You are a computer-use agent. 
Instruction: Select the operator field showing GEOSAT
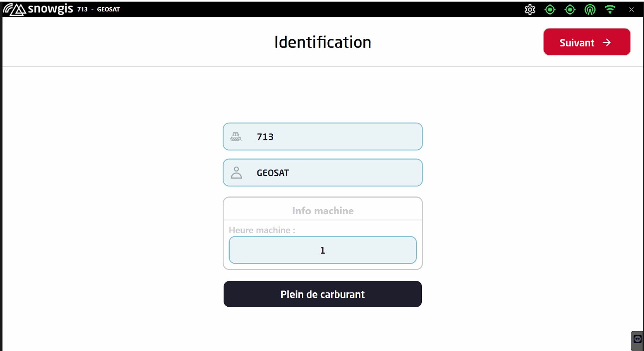tap(331, 173)
